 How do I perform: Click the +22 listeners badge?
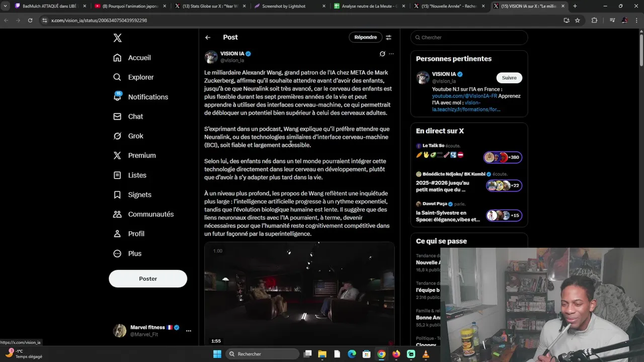click(504, 186)
